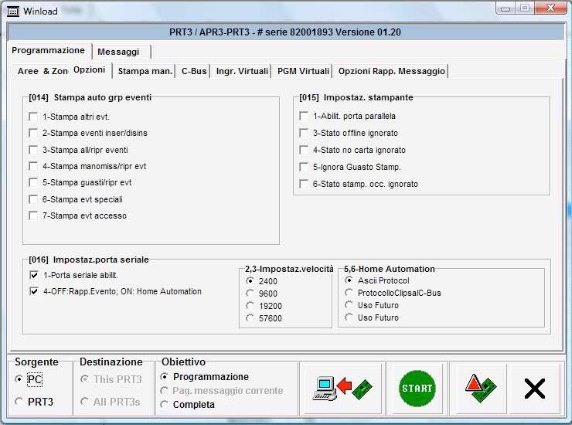This screenshot has height=425, width=572.
Task: Open the Programmazione tab
Action: (x=48, y=50)
